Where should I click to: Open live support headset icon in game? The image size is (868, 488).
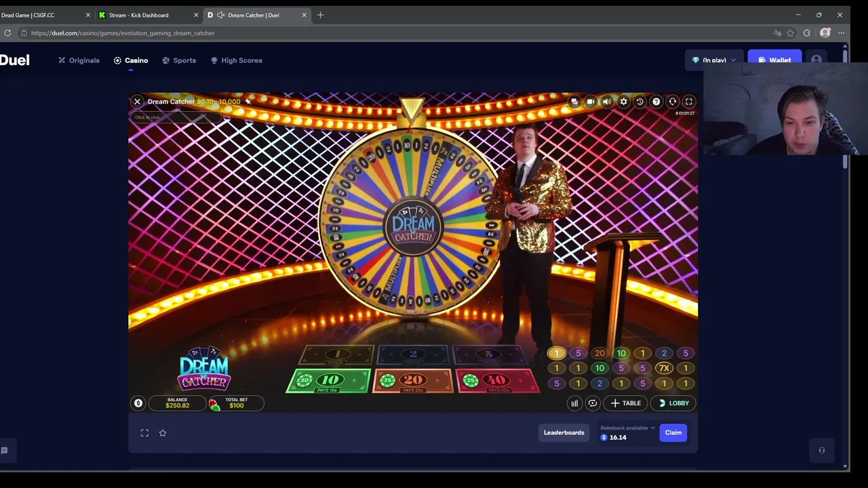point(672,102)
